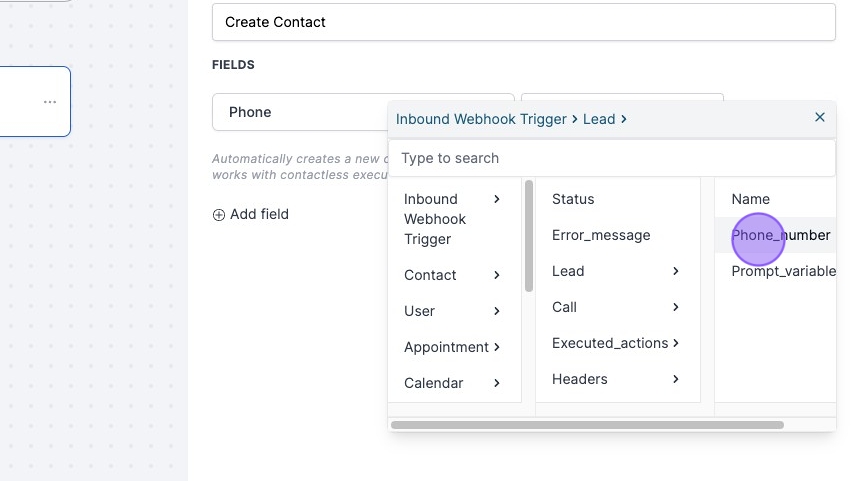Expand the Contact category arrow
860x481 pixels.
(x=497, y=275)
